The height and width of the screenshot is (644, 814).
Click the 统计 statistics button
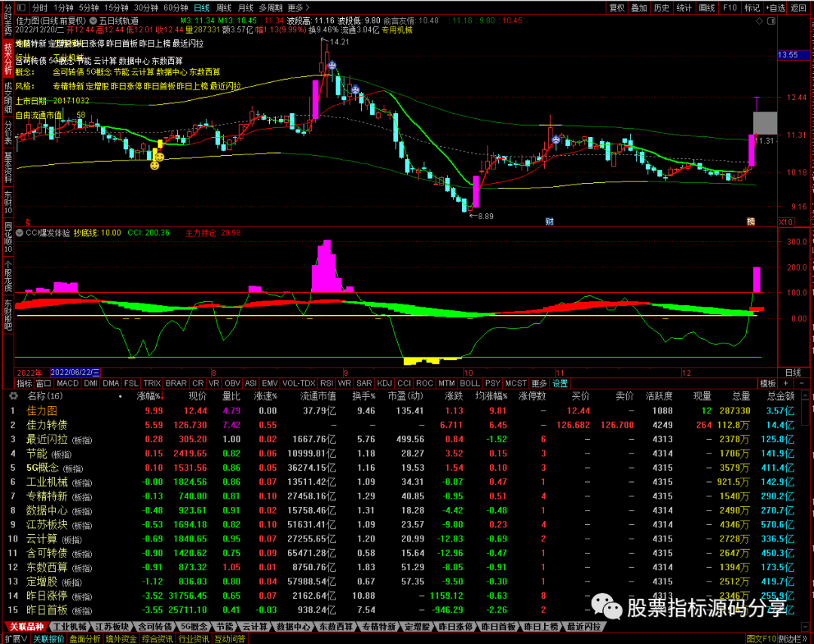click(684, 8)
